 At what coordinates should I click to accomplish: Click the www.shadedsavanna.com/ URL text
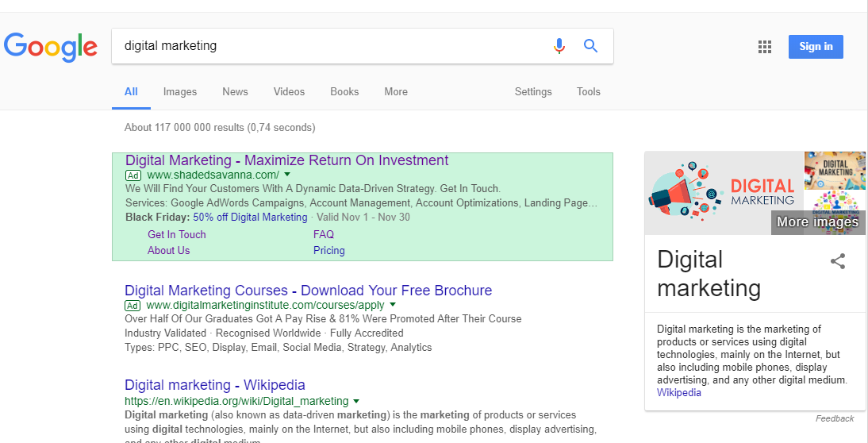coord(213,175)
